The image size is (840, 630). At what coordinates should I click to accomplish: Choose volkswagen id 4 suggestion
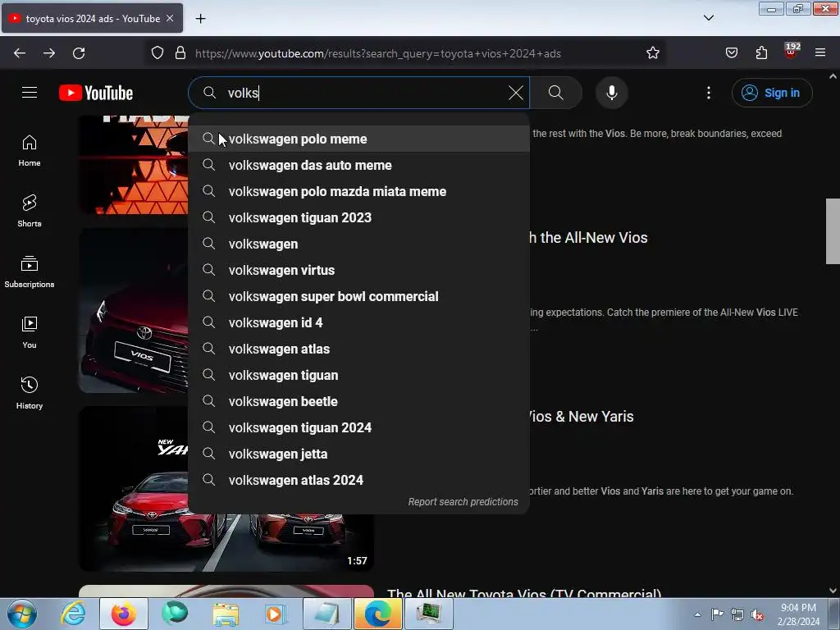click(359, 322)
